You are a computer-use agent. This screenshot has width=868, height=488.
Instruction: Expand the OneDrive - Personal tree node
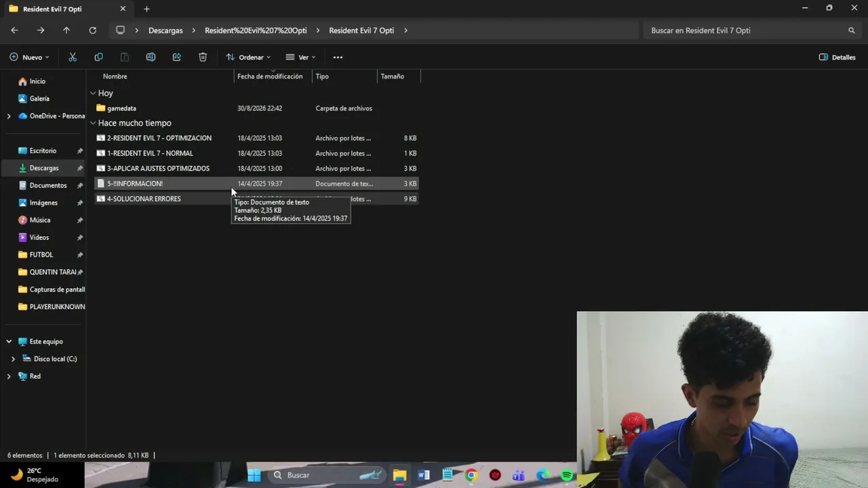coord(9,116)
